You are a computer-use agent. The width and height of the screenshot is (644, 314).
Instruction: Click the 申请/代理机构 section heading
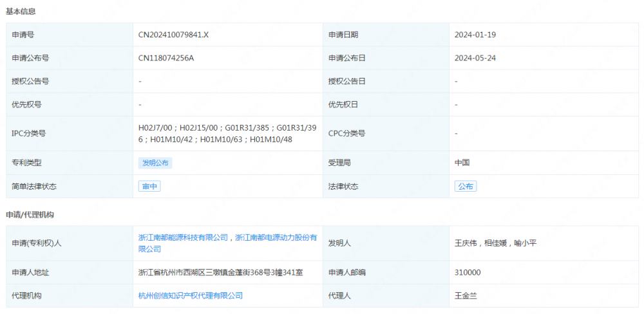pyautogui.click(x=30, y=214)
